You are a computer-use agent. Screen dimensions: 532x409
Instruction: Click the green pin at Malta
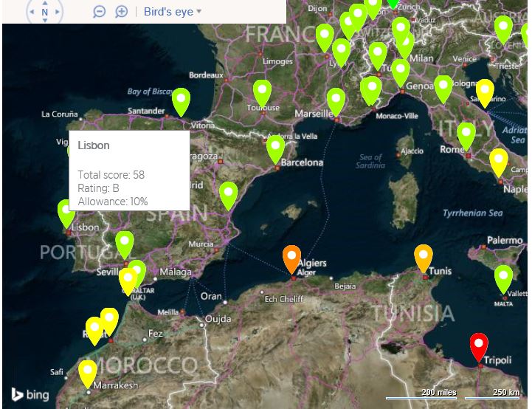click(x=503, y=278)
